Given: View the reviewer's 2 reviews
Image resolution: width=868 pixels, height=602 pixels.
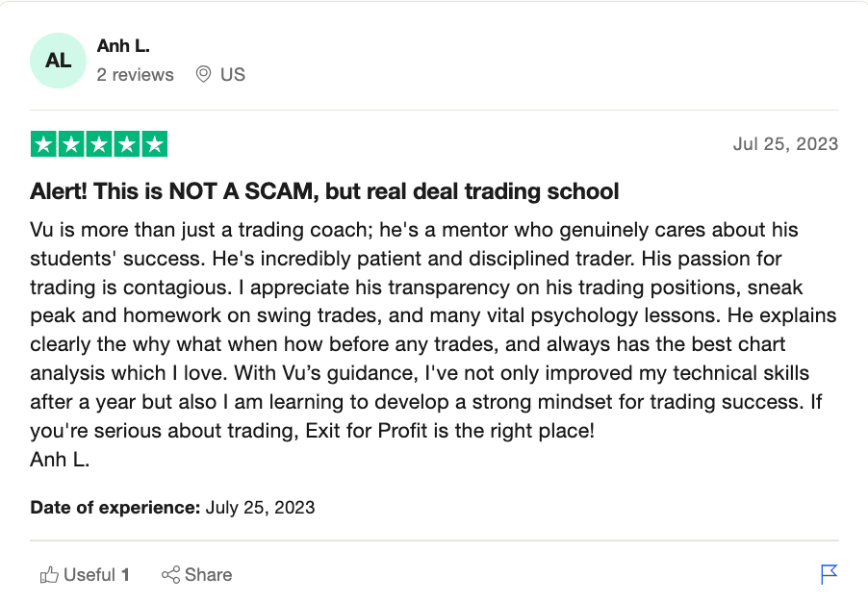Looking at the screenshot, I should coord(135,75).
